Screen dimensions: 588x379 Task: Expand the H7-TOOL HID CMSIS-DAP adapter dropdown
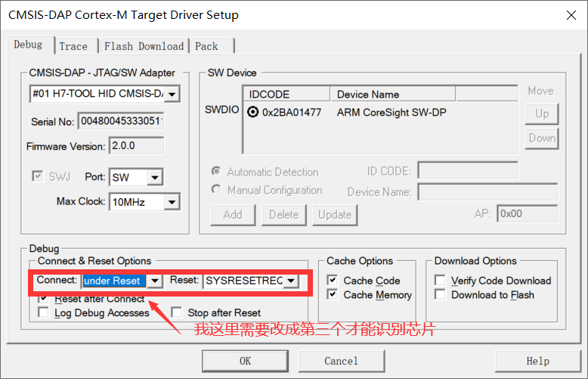click(172, 94)
